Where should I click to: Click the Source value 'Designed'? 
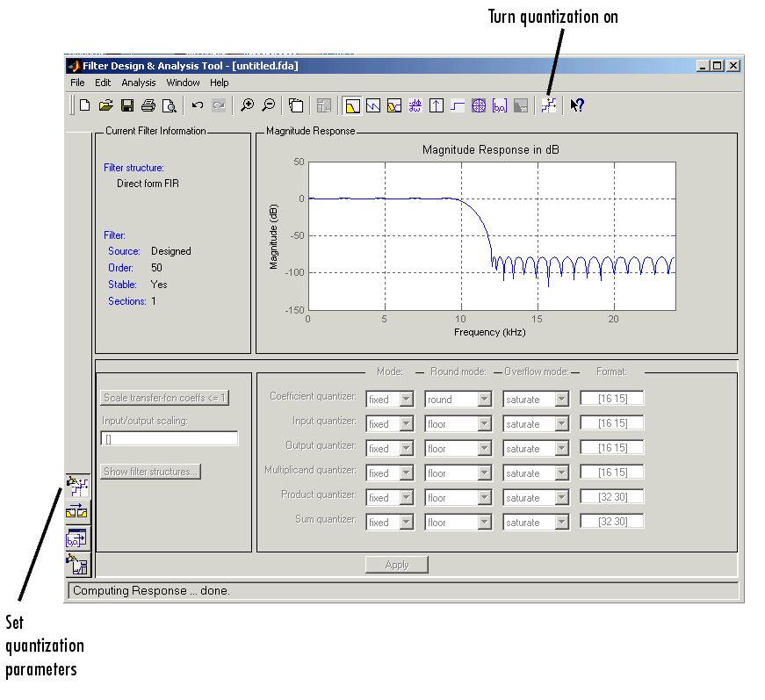coord(171,251)
